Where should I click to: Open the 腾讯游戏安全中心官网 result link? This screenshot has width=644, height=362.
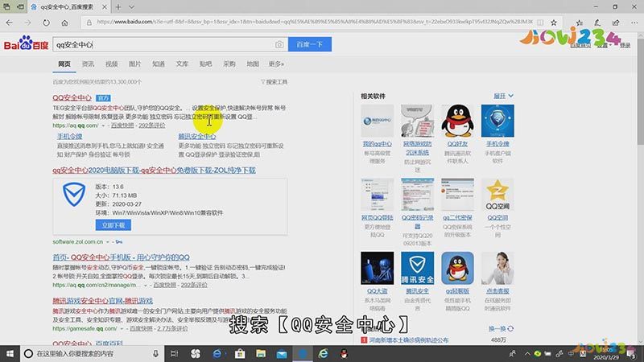point(103,301)
